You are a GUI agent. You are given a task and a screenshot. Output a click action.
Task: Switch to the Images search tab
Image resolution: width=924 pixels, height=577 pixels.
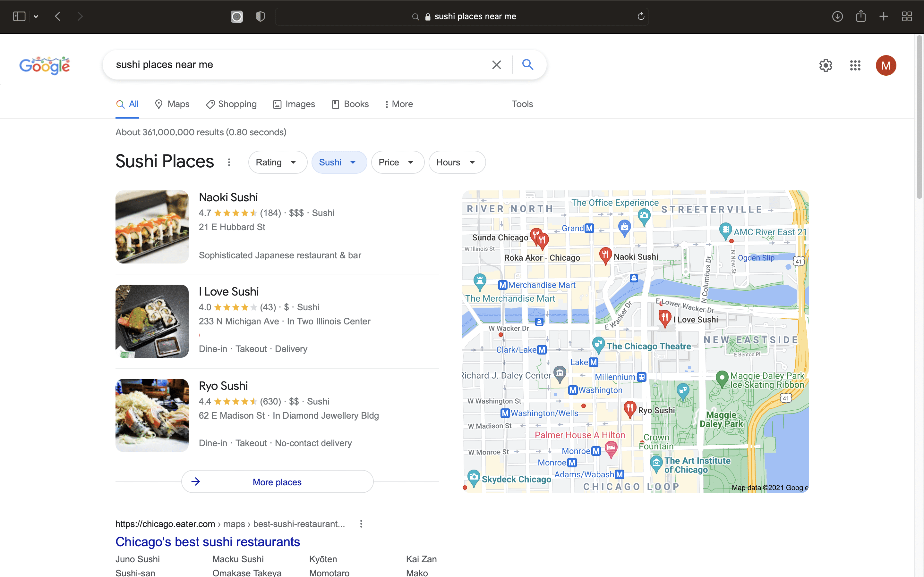click(294, 104)
